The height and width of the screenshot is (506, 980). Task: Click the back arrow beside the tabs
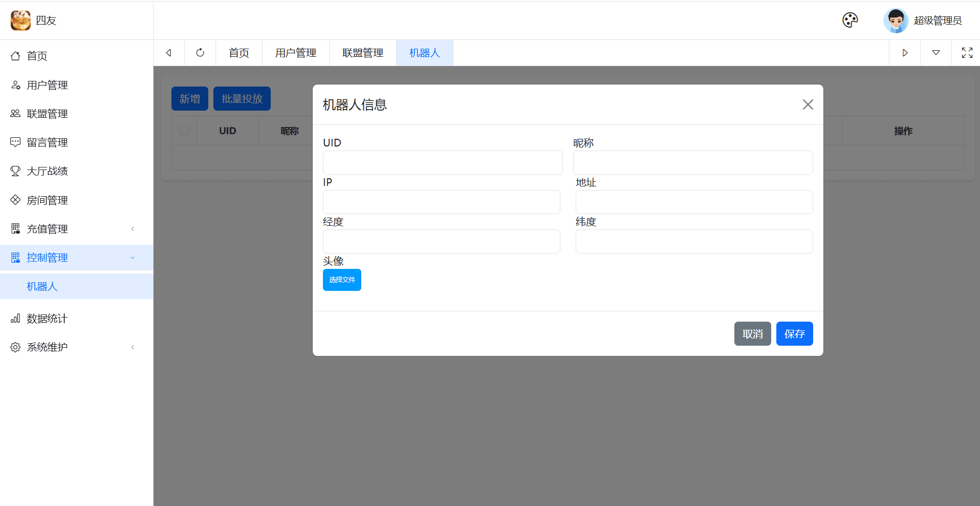(168, 53)
